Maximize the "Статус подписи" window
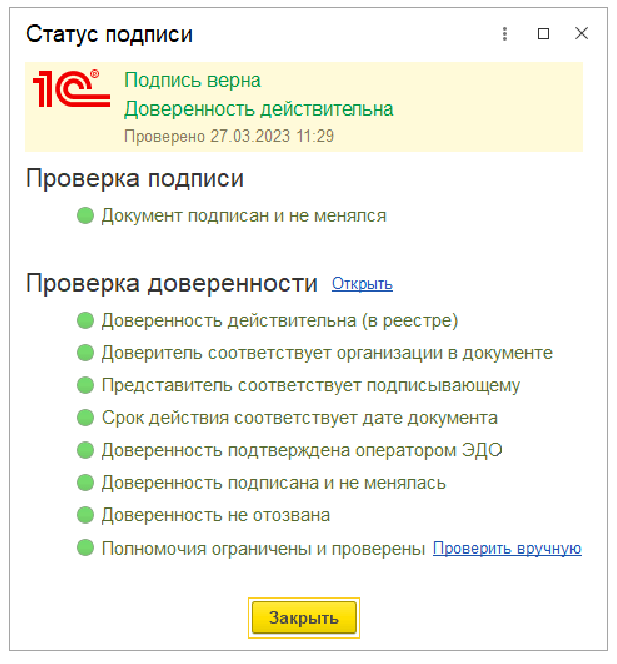Image resolution: width=617 pixels, height=664 pixels. point(544,34)
